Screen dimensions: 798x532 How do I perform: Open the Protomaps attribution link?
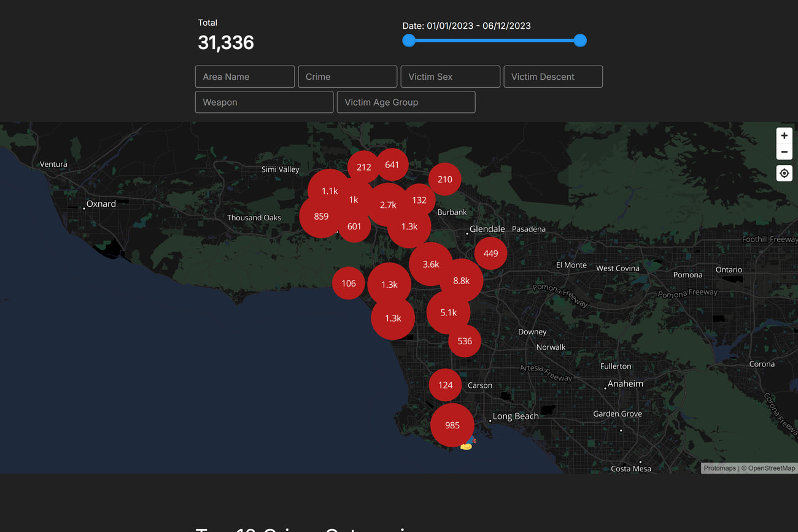tap(719, 468)
